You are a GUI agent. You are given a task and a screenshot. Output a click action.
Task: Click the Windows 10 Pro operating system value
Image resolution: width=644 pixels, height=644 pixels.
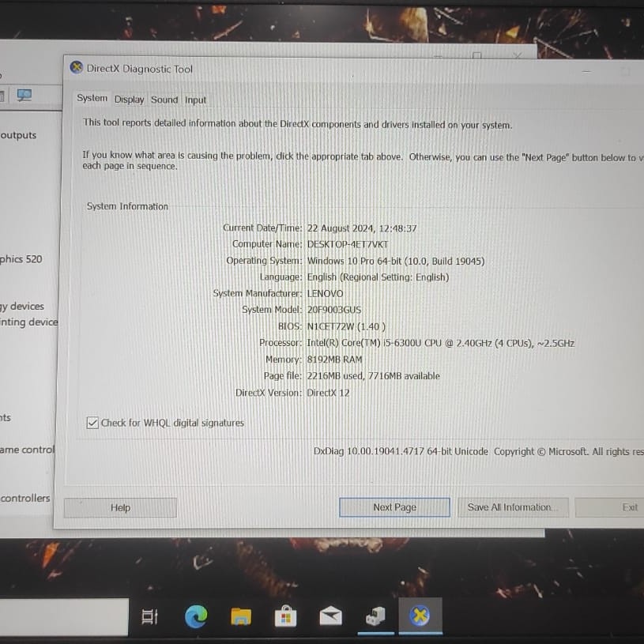click(396, 262)
